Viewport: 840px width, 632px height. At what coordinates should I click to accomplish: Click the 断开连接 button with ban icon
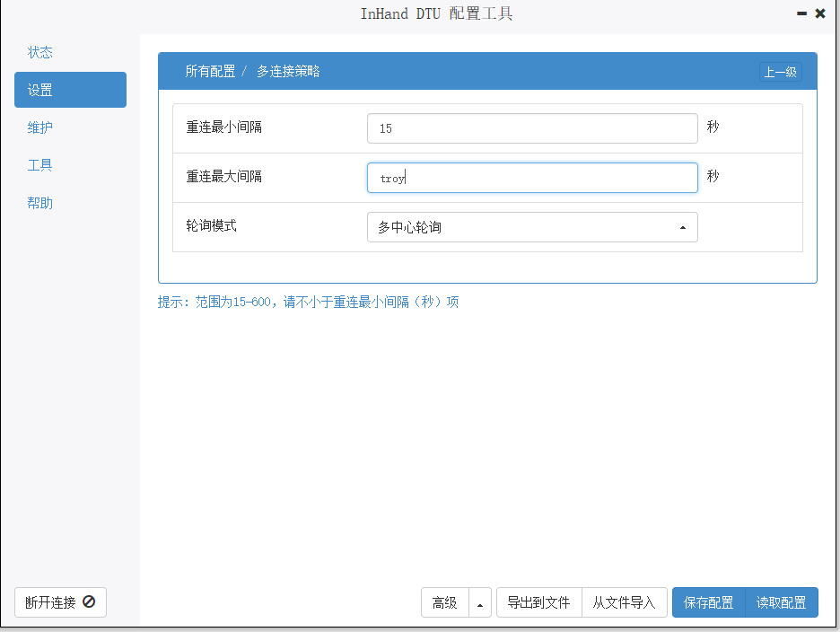tap(60, 602)
